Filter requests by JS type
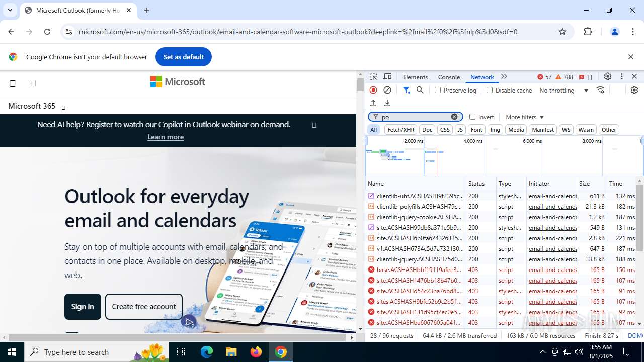The width and height of the screenshot is (644, 362). [460, 130]
